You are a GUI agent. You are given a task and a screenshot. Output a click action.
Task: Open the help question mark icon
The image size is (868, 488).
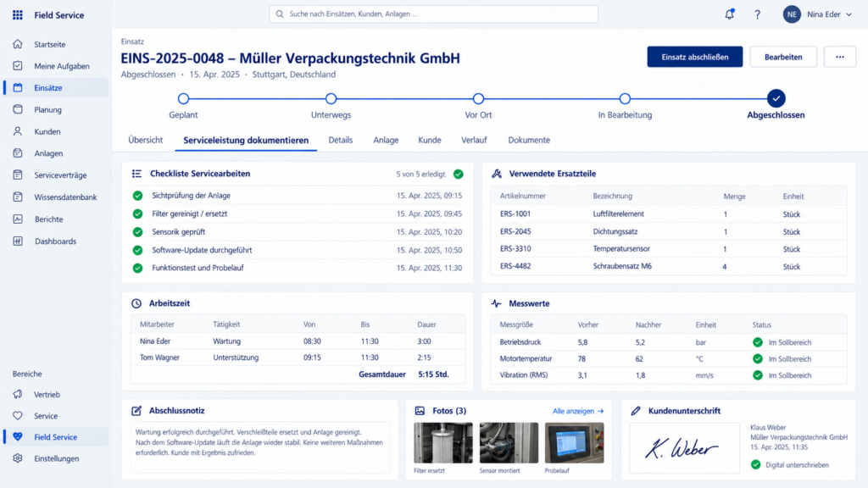point(757,14)
